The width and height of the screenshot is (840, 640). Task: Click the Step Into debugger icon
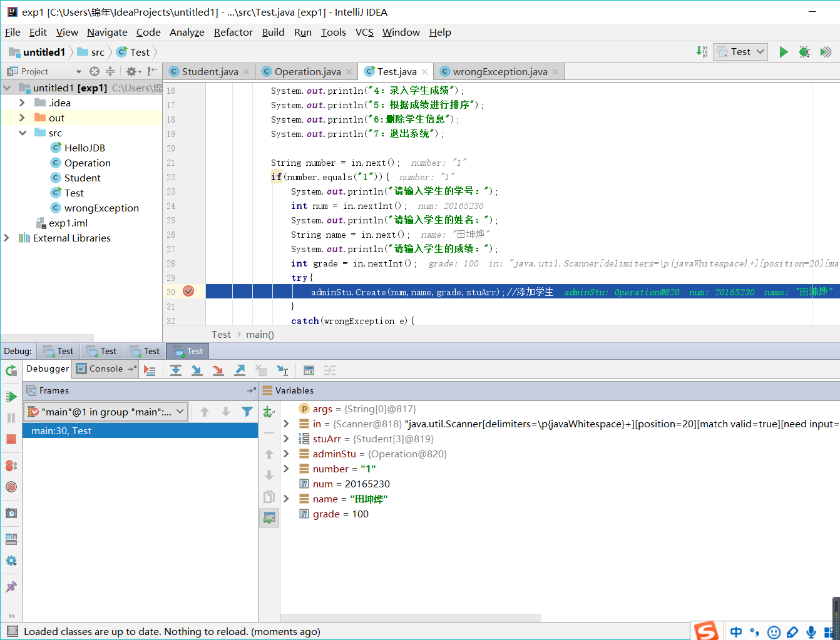[197, 370]
